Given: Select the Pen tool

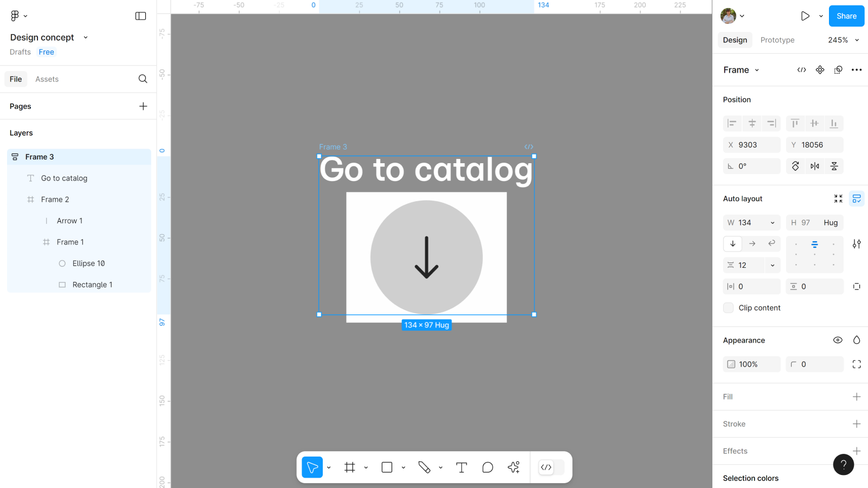Looking at the screenshot, I should tap(424, 467).
